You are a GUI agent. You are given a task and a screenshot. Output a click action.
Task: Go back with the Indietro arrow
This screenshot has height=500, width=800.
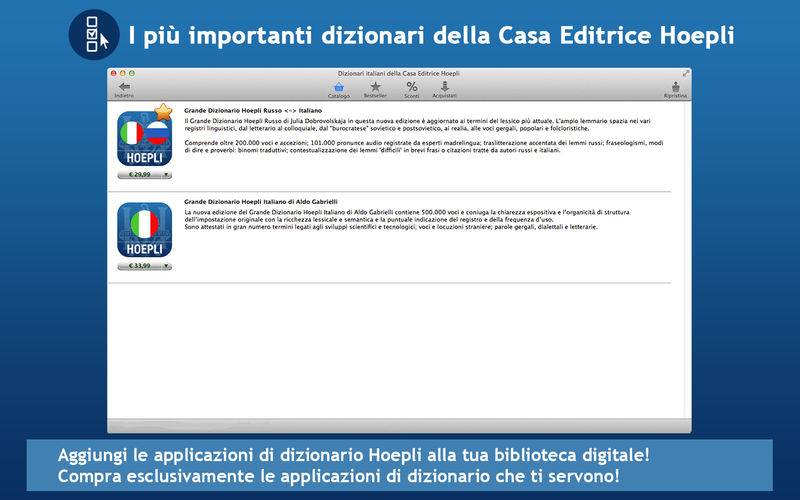click(x=124, y=90)
